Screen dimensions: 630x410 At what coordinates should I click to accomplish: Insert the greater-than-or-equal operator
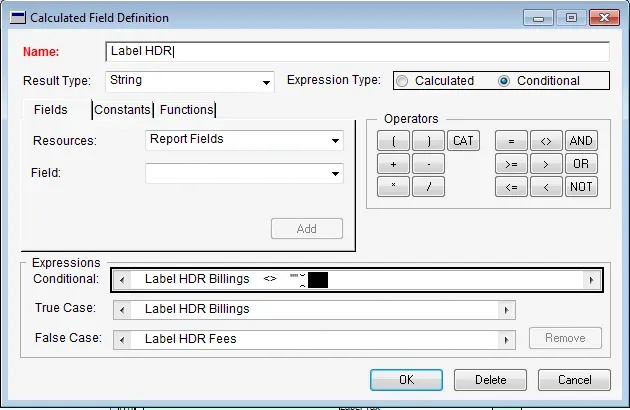511,163
